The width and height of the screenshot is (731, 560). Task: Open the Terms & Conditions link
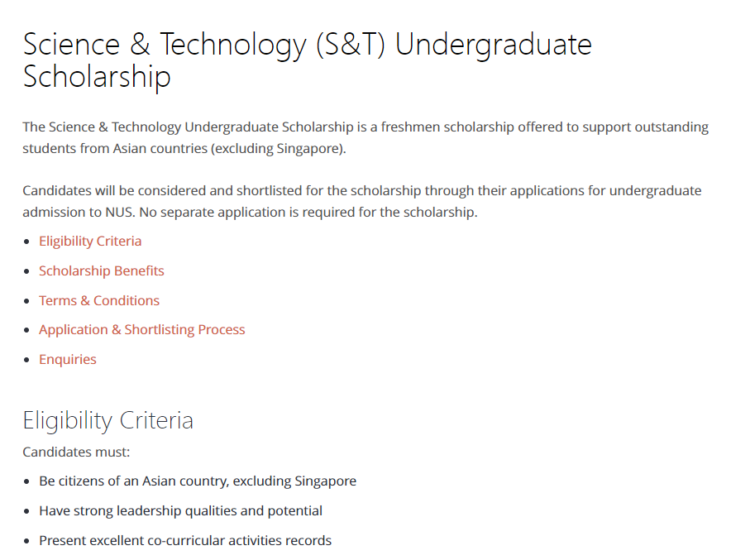pyautogui.click(x=99, y=301)
